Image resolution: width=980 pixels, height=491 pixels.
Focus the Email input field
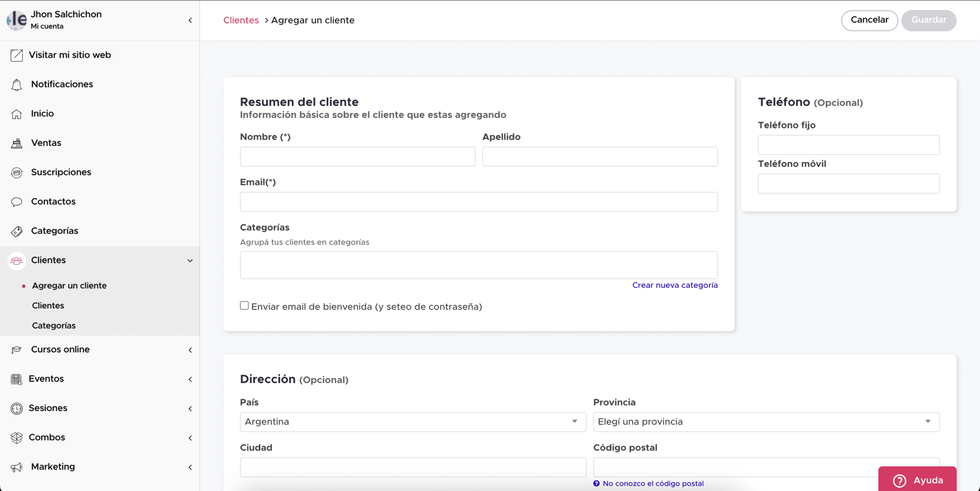479,202
